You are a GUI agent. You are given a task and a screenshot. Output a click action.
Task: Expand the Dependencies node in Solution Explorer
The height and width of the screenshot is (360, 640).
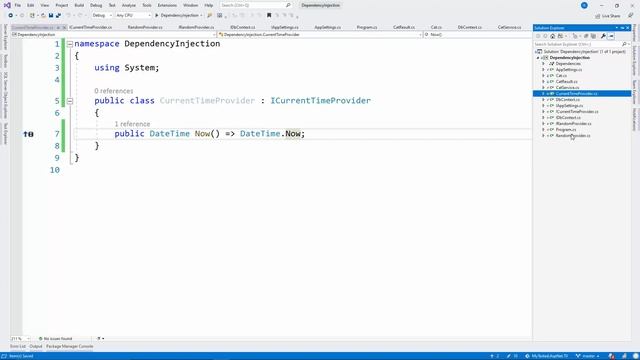point(543,64)
